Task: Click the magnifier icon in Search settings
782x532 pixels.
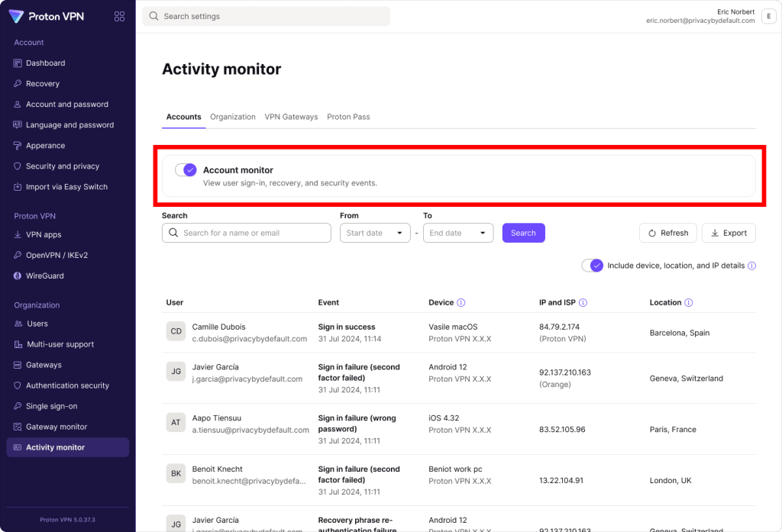Action: click(x=153, y=16)
